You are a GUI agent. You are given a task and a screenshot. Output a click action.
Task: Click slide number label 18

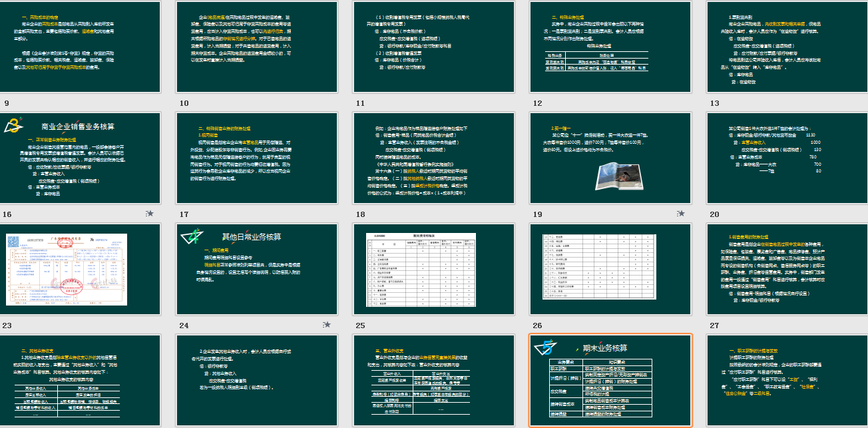361,214
